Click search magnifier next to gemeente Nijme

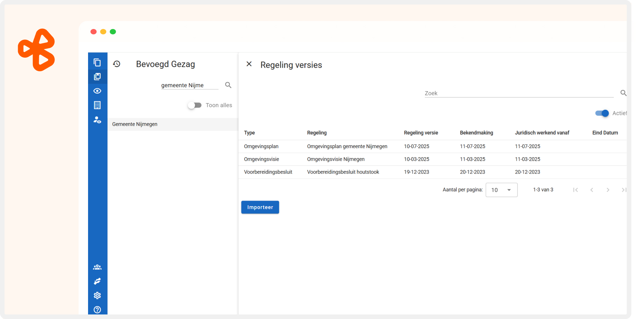228,85
